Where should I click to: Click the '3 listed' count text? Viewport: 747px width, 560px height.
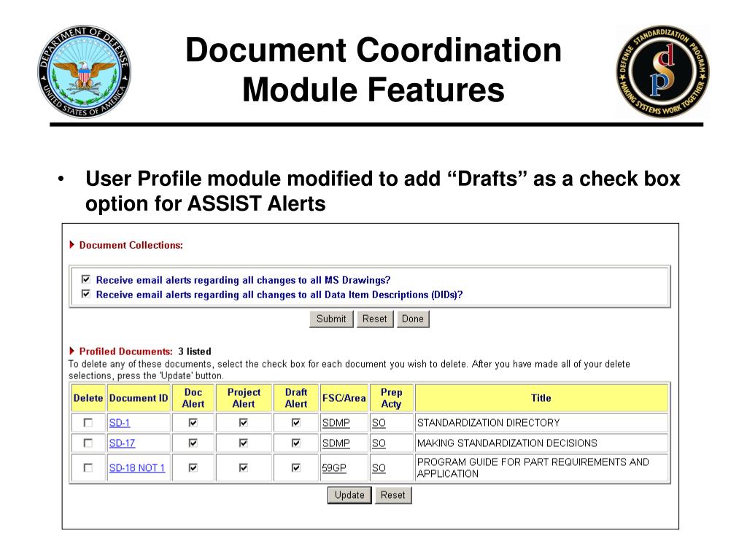(194, 351)
